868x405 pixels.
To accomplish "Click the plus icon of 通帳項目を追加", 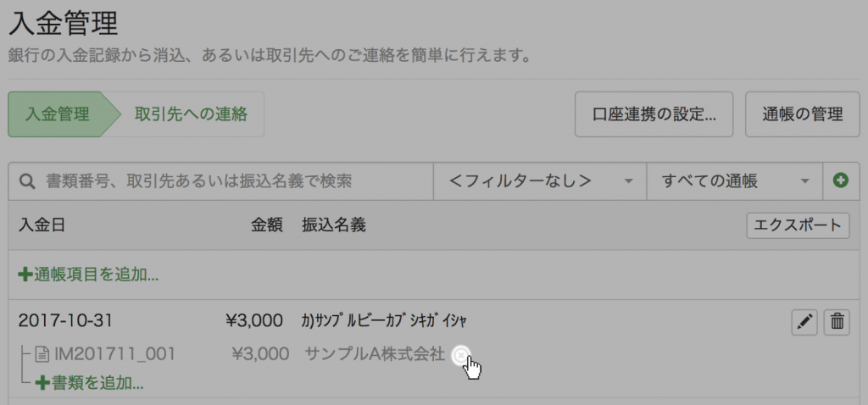I will coord(25,275).
